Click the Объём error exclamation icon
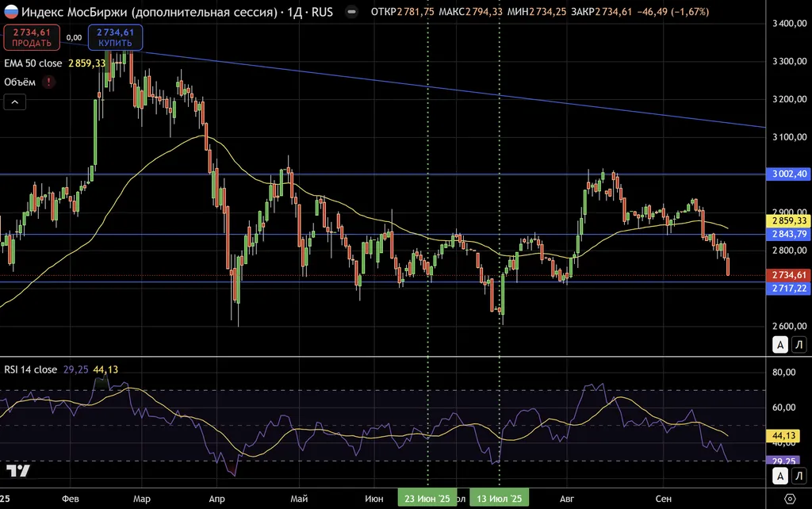Screen dimensions: 812x509 point(48,82)
